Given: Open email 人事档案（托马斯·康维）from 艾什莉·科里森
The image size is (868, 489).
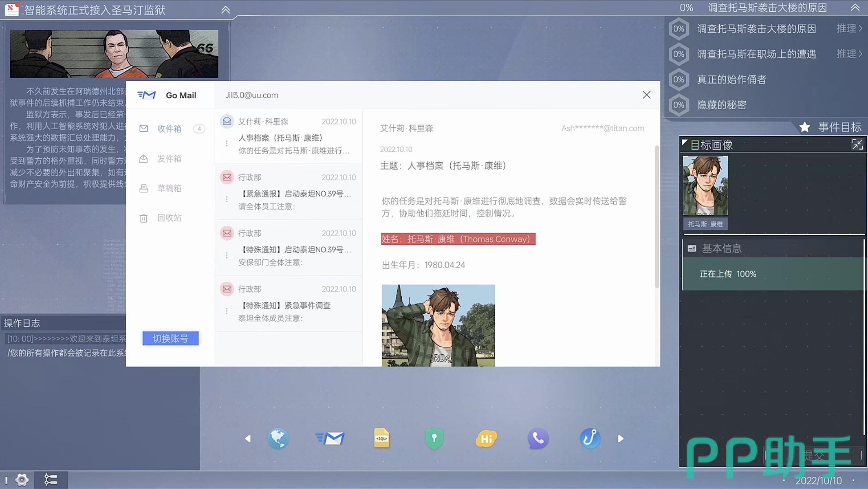Looking at the screenshot, I should [x=289, y=136].
